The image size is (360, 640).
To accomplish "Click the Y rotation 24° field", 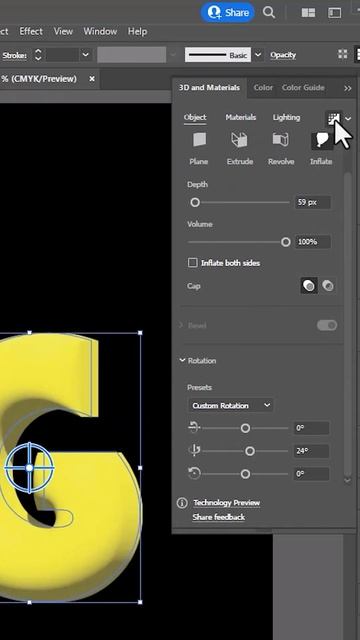I will [312, 451].
